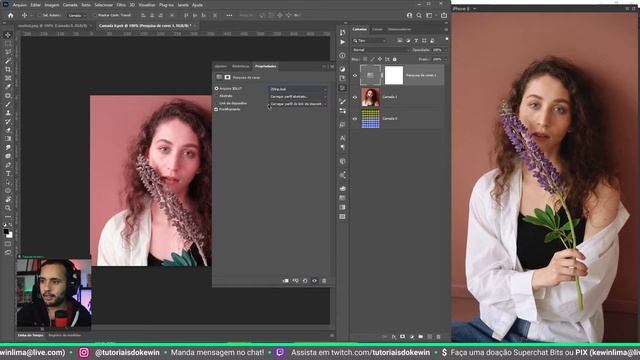The image size is (640, 360).
Task: Open the Imagem menu
Action: [x=51, y=5]
